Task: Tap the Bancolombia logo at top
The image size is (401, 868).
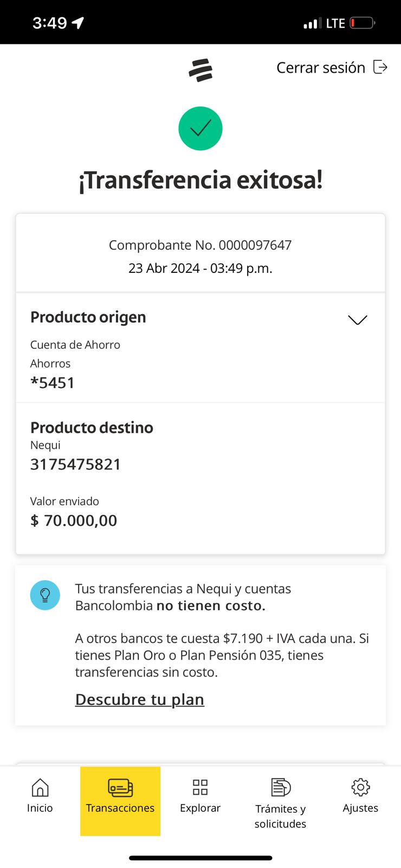Action: coord(200,70)
